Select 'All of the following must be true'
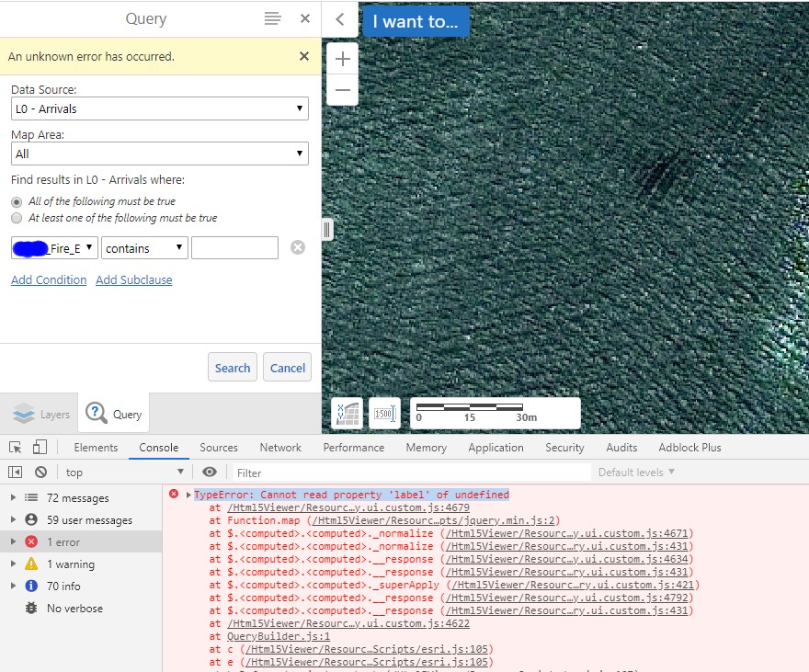Viewport: 809px width, 672px height. [x=17, y=201]
